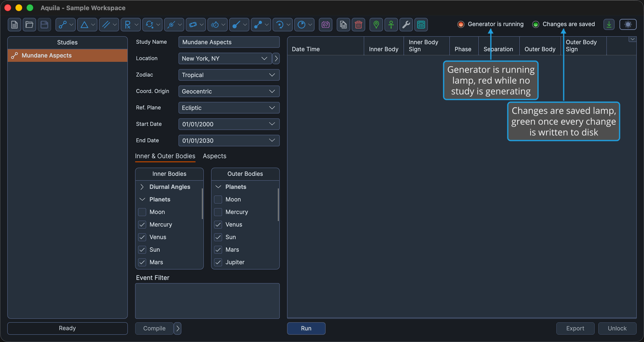
Task: Expand the Diurnal Angles group
Action: [x=142, y=187]
